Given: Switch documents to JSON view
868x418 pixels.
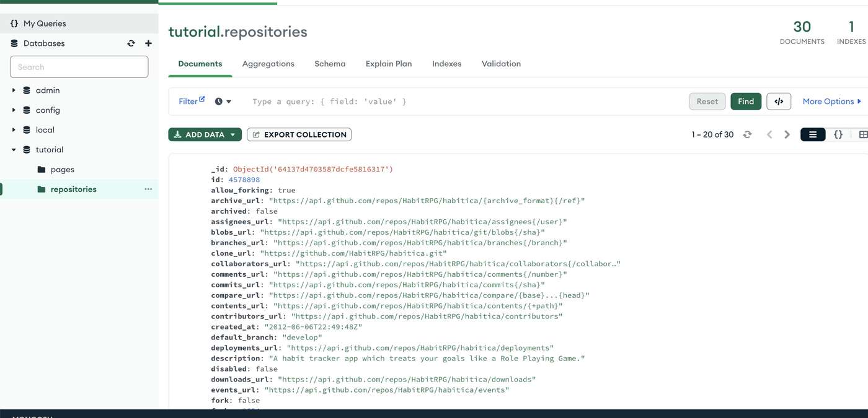Looking at the screenshot, I should click(838, 134).
